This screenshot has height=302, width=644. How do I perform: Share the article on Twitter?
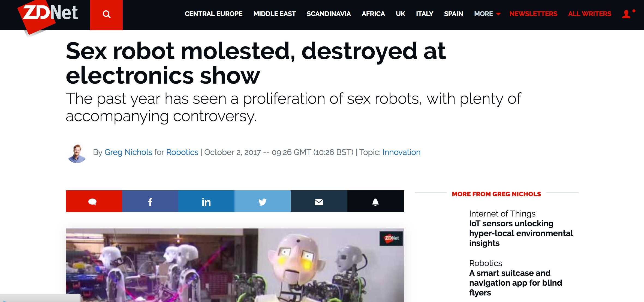[x=262, y=201]
